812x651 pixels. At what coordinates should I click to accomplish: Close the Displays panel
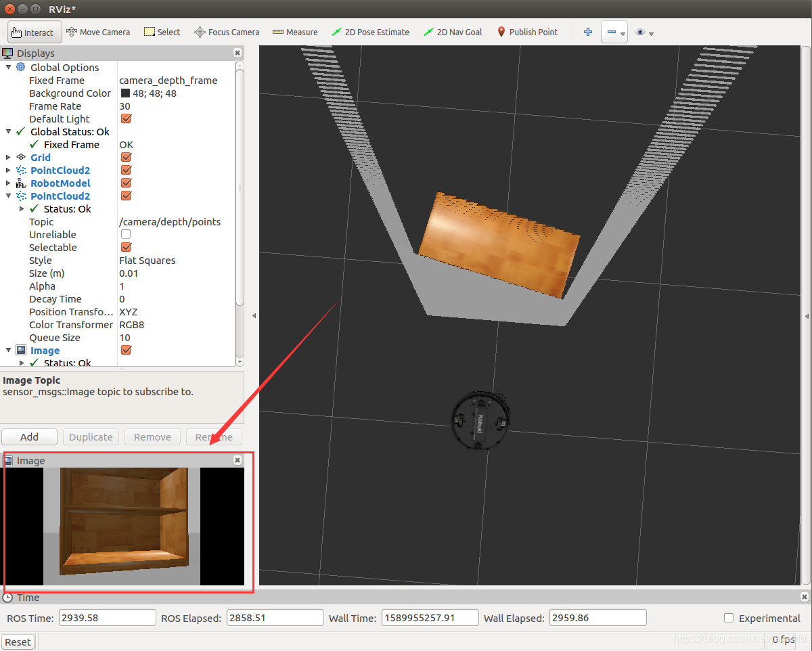[238, 53]
